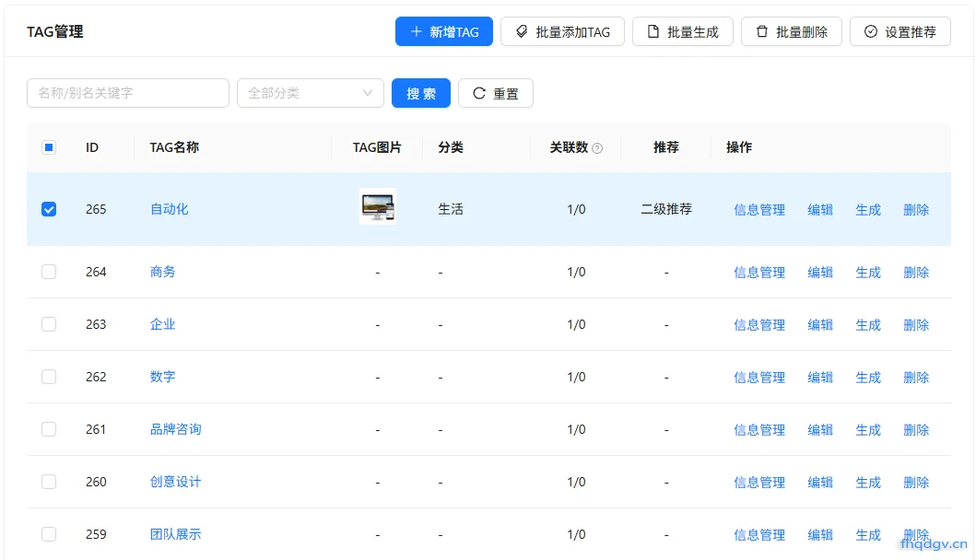Viewport: 976px width, 560px height.
Task: Click 编辑 for 企业 row
Action: point(820,325)
